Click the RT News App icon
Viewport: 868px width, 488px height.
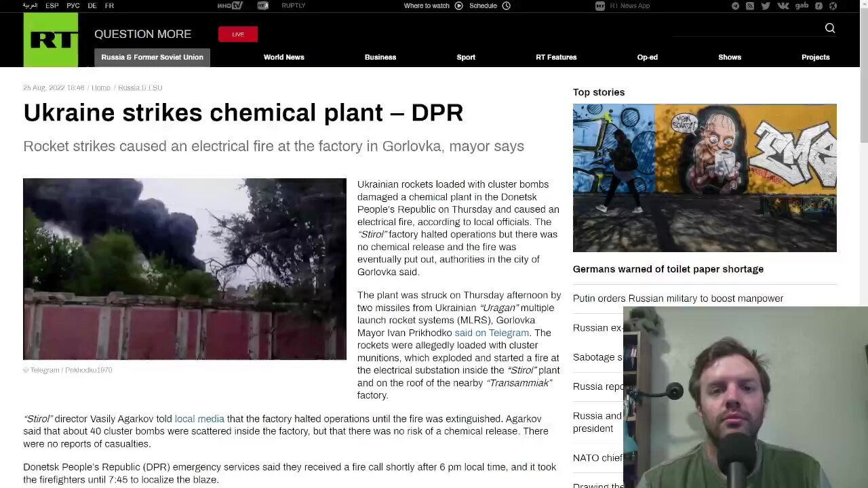pyautogui.click(x=600, y=5)
